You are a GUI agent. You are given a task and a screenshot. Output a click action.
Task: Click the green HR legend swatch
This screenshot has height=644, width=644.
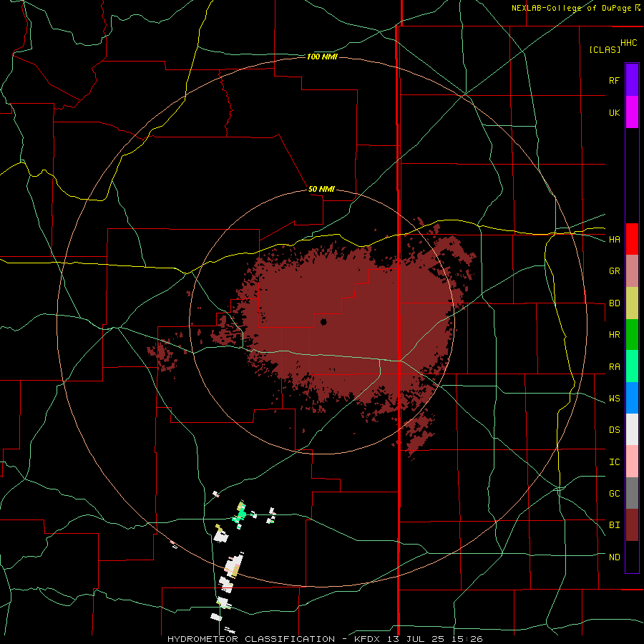pos(632,334)
